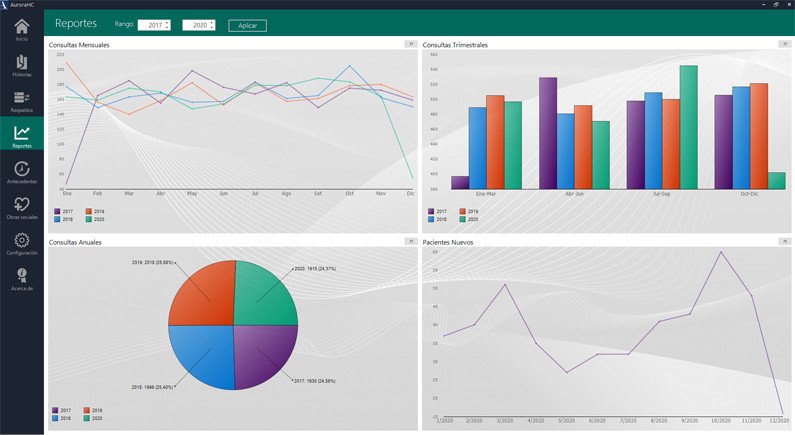Click the end year 2020 range field
Image resolution: width=795 pixels, height=435 pixels.
click(x=196, y=25)
